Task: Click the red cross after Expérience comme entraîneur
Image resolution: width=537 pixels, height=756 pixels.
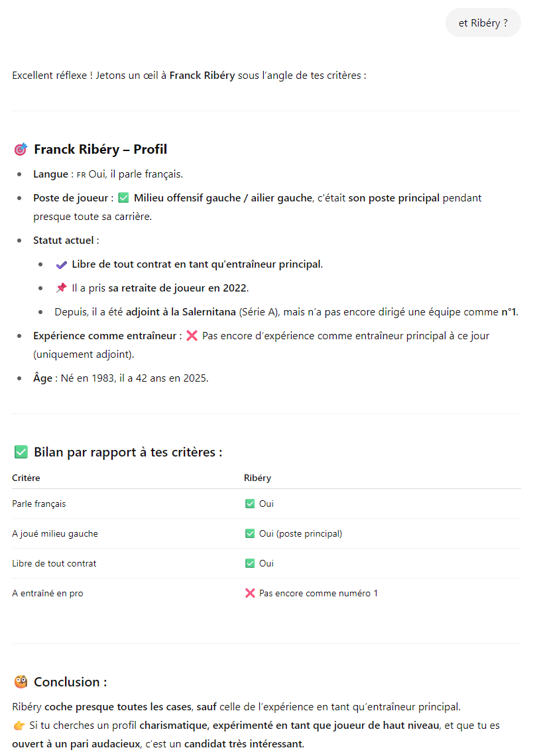Action: (192, 336)
